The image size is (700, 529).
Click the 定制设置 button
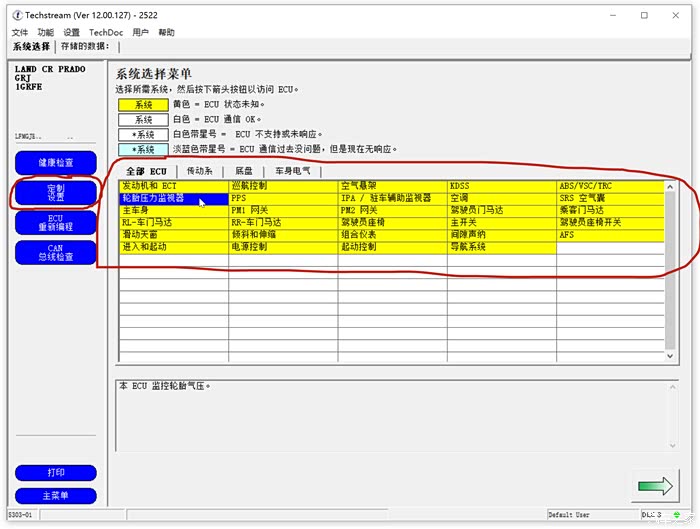click(56, 192)
